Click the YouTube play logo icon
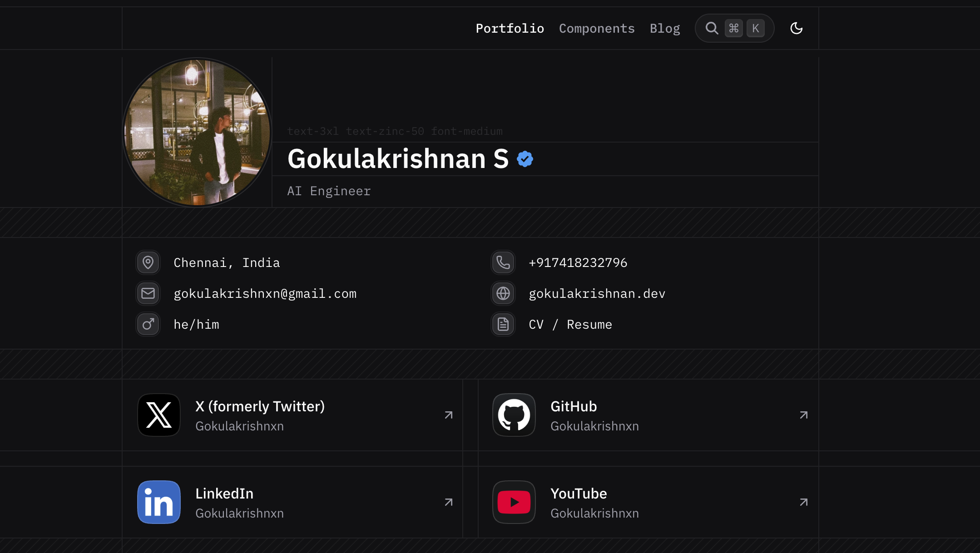 point(514,502)
